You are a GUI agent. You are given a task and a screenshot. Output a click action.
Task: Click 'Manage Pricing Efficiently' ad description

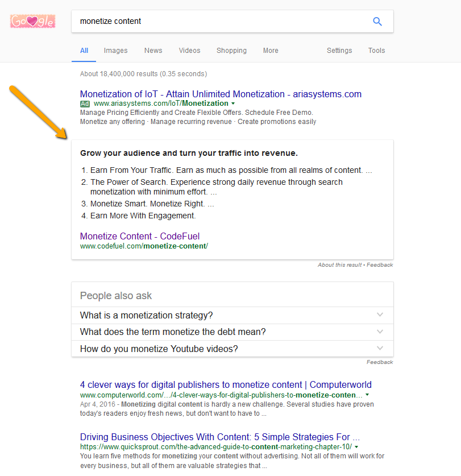click(x=197, y=113)
